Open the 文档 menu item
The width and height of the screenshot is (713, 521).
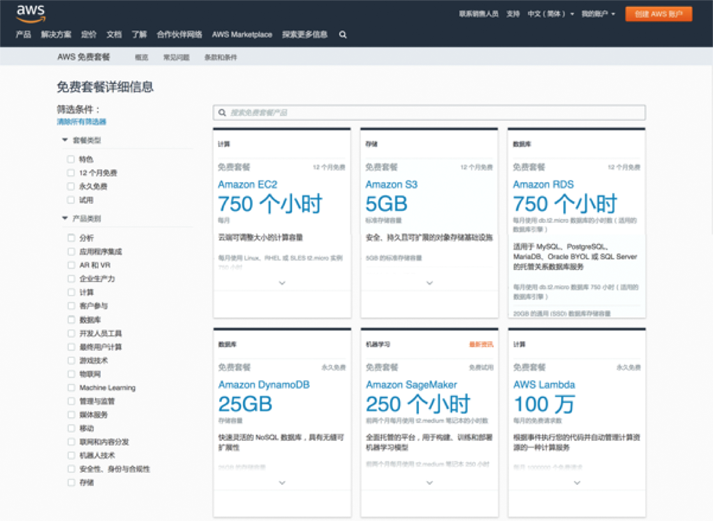114,35
